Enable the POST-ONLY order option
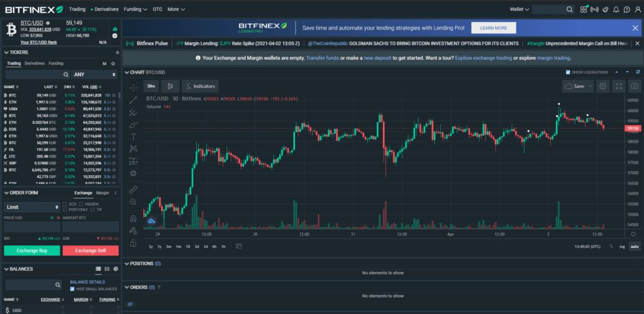 pos(65,210)
